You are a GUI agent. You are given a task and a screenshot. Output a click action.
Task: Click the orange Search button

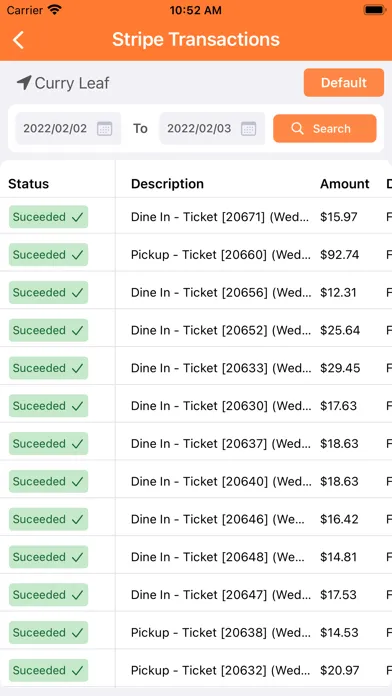325,129
